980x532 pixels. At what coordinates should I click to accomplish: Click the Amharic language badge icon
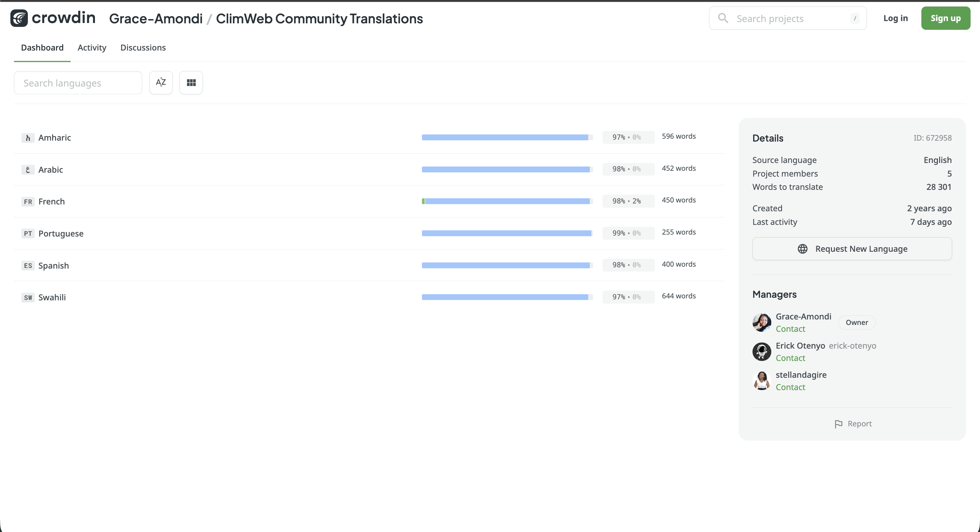28,138
